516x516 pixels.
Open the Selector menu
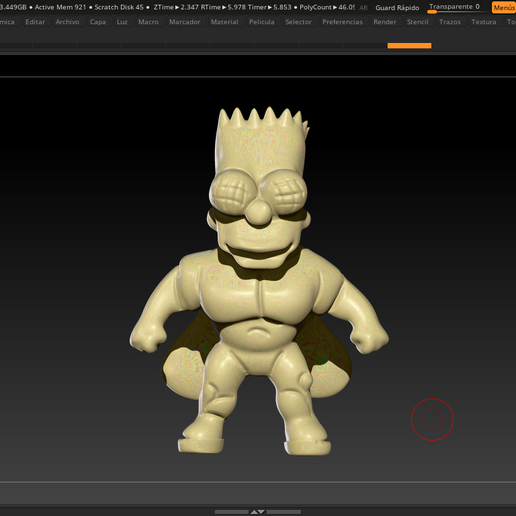[298, 22]
